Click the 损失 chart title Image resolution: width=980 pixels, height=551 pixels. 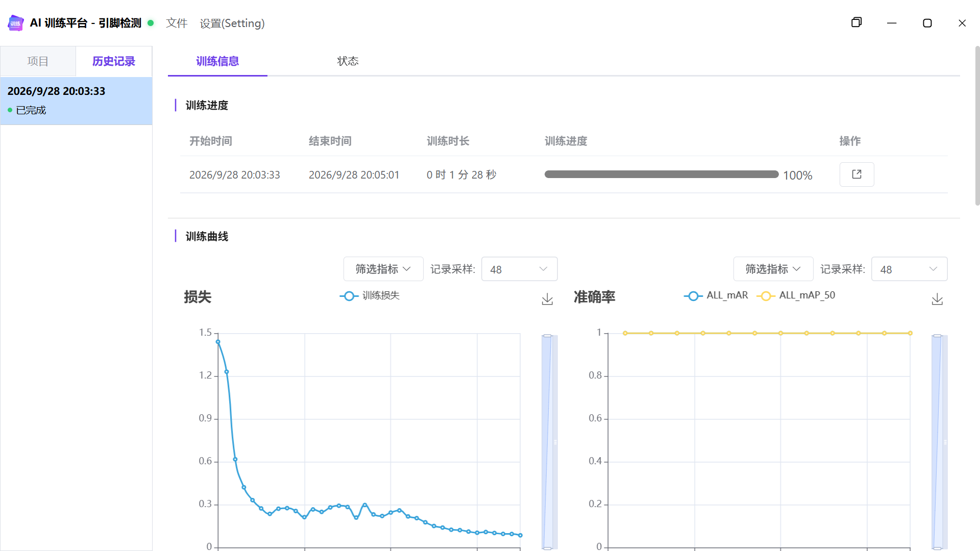coord(198,297)
